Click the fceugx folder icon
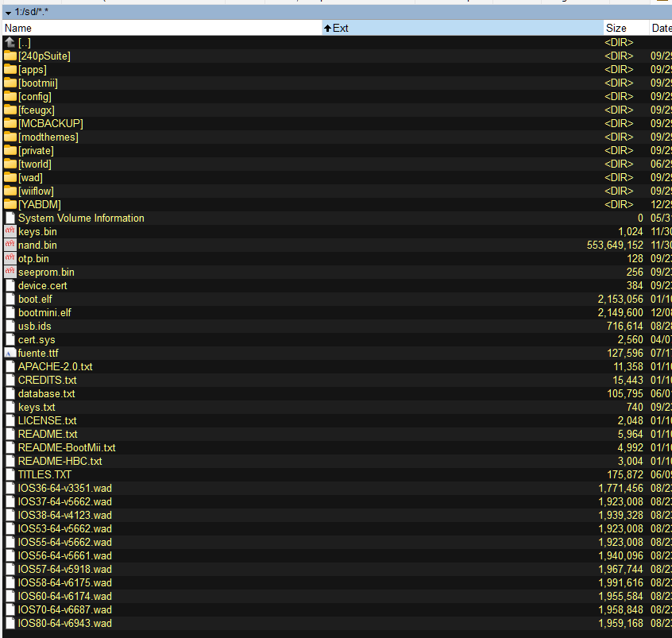 [10, 110]
